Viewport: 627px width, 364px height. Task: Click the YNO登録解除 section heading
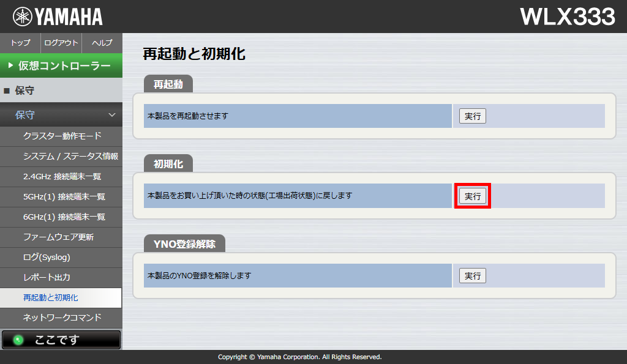coord(184,243)
